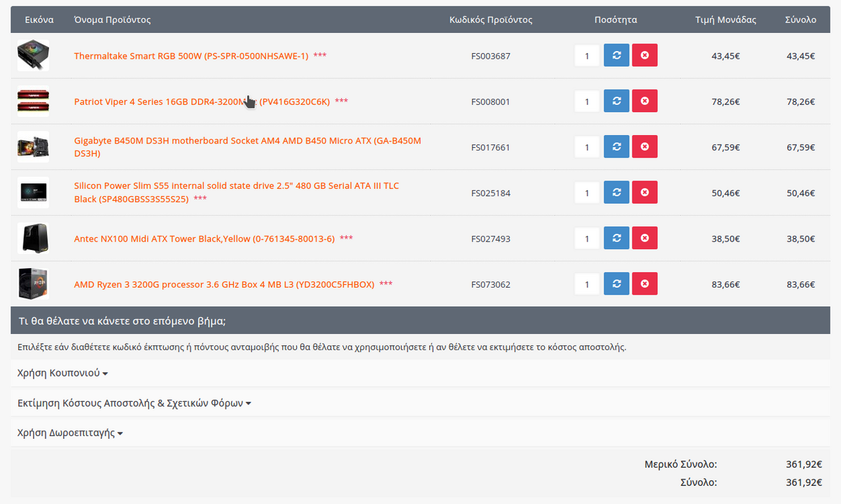This screenshot has height=504, width=841.
Task: Open AMD Ryzen box product image
Action: click(33, 284)
